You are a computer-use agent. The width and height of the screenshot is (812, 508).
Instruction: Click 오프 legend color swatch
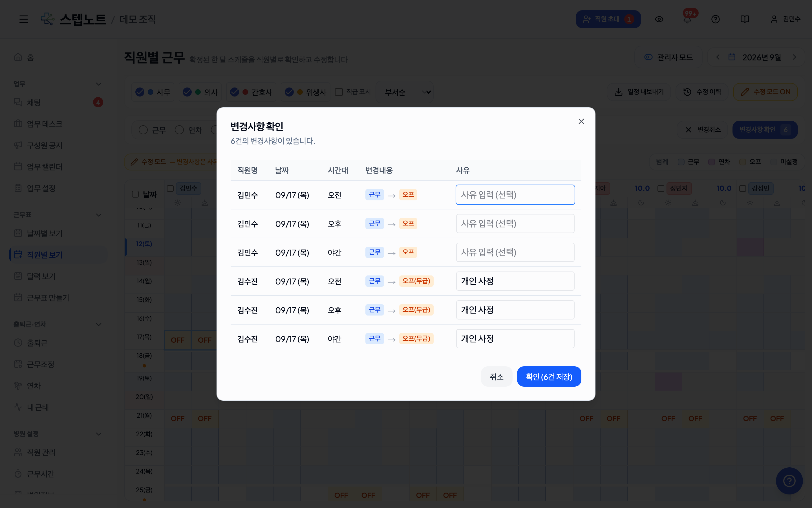(743, 162)
